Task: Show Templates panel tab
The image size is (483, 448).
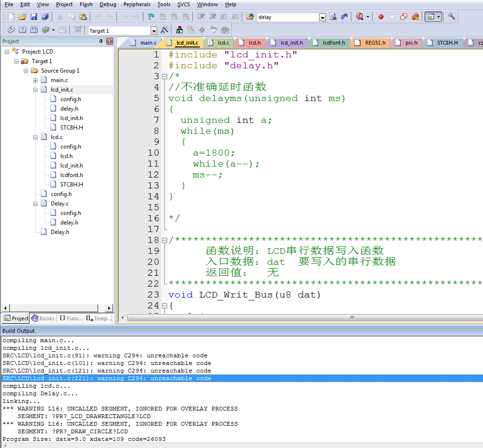Action: tap(99, 318)
